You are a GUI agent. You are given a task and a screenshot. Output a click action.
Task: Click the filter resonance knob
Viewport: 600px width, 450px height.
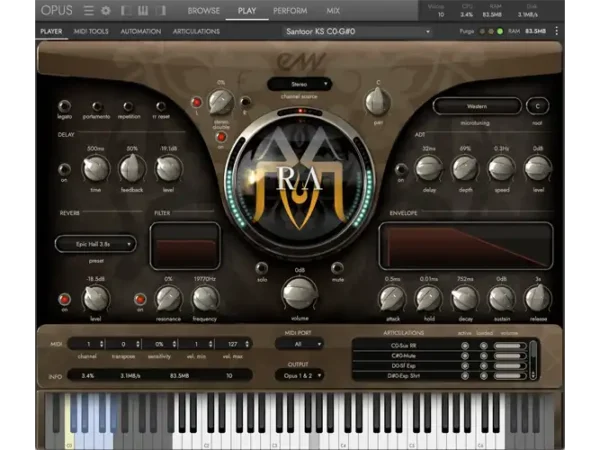(x=168, y=299)
